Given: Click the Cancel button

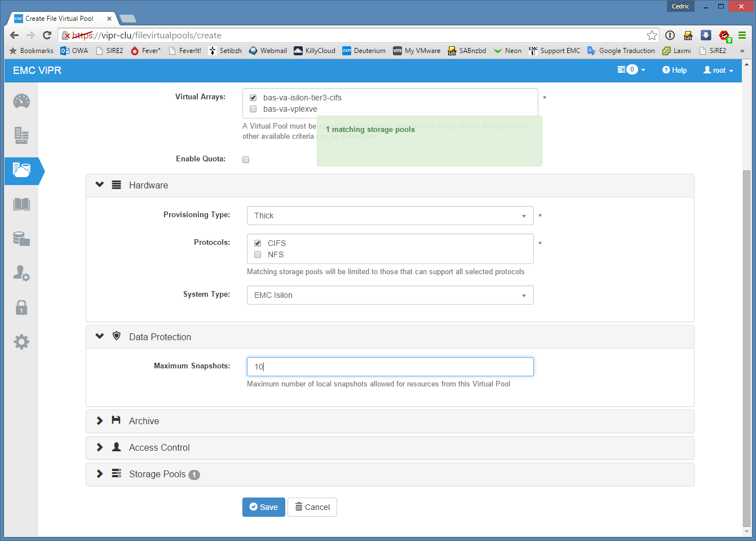Looking at the screenshot, I should pyautogui.click(x=312, y=507).
